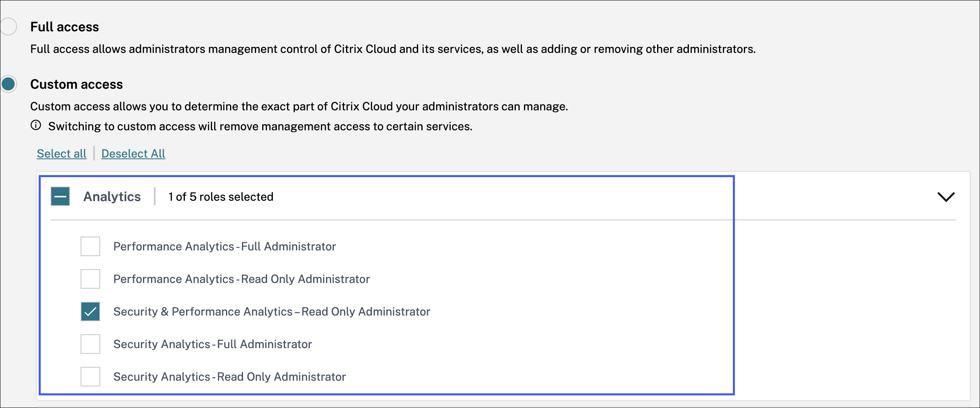Screen dimensions: 980x408
Task: Collapse the Analytics section chevron
Action: (x=946, y=197)
